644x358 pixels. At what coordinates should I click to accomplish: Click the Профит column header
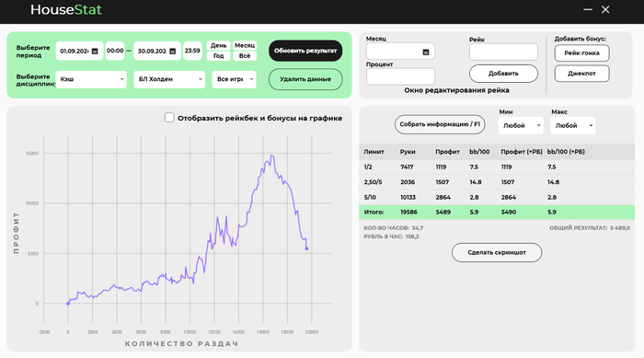pyautogui.click(x=447, y=152)
